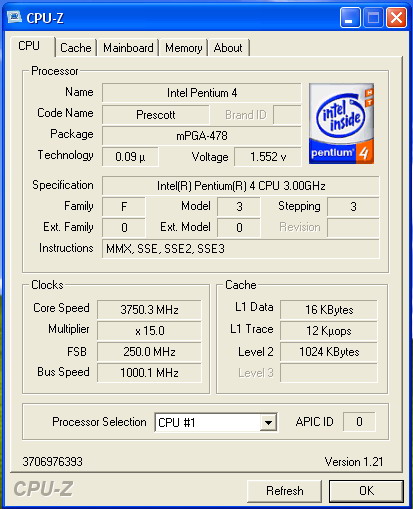This screenshot has height=509, width=413.
Task: Click the Intel Inside Pentium 4 logo
Action: [341, 124]
